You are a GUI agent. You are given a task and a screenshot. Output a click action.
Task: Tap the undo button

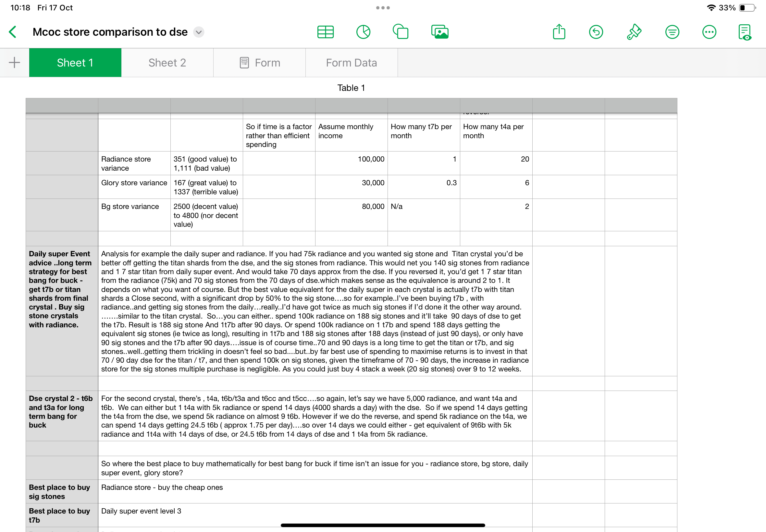[596, 32]
